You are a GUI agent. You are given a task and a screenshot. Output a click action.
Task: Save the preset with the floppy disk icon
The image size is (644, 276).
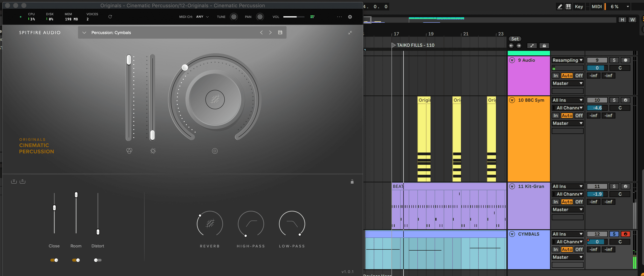(280, 32)
